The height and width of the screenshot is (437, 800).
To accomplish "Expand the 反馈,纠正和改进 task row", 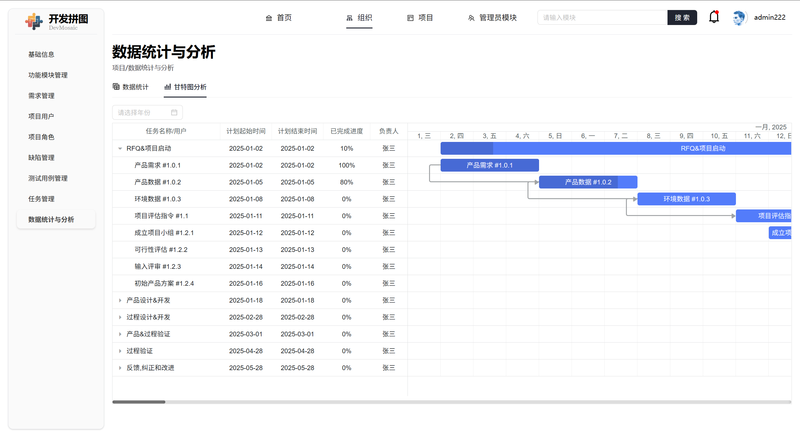I will point(120,368).
